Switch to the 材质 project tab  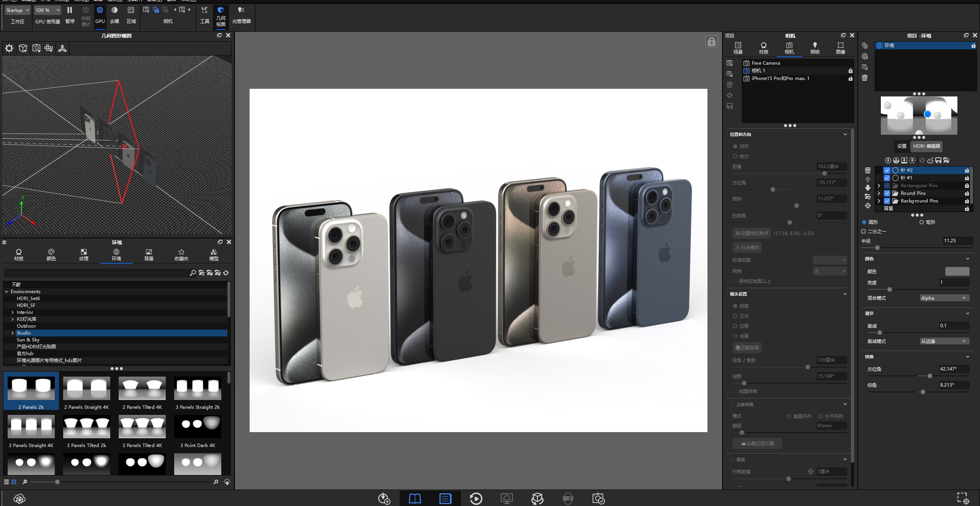pos(763,48)
